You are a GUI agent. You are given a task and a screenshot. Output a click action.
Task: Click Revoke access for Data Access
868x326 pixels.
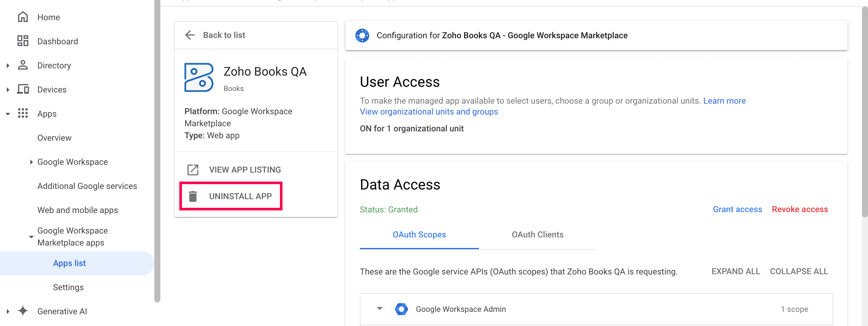(800, 209)
